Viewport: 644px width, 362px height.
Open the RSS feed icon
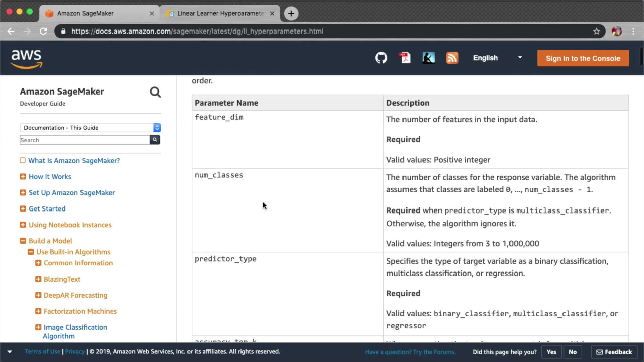[452, 58]
